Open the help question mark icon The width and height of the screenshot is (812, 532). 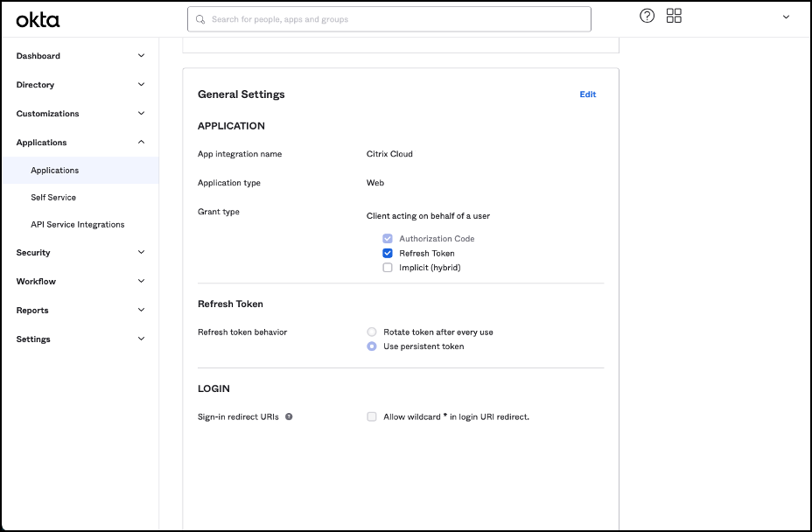point(647,16)
